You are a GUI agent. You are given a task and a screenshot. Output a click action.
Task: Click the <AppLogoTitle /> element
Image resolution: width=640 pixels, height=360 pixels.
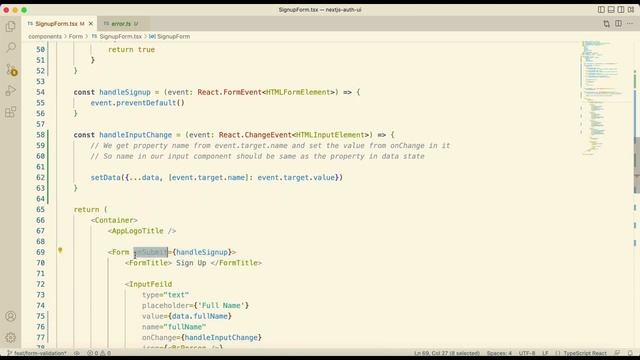tap(142, 231)
